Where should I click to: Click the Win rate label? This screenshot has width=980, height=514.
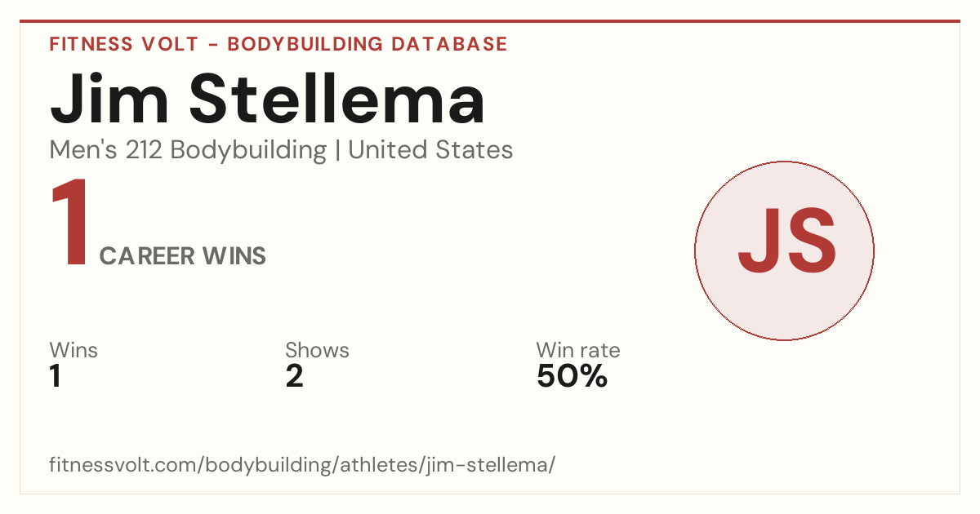[578, 350]
